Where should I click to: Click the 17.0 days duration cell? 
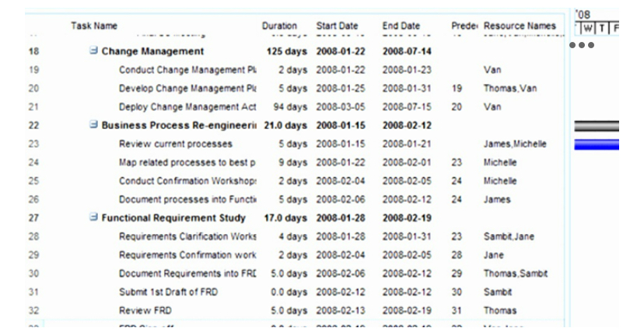coord(285,218)
